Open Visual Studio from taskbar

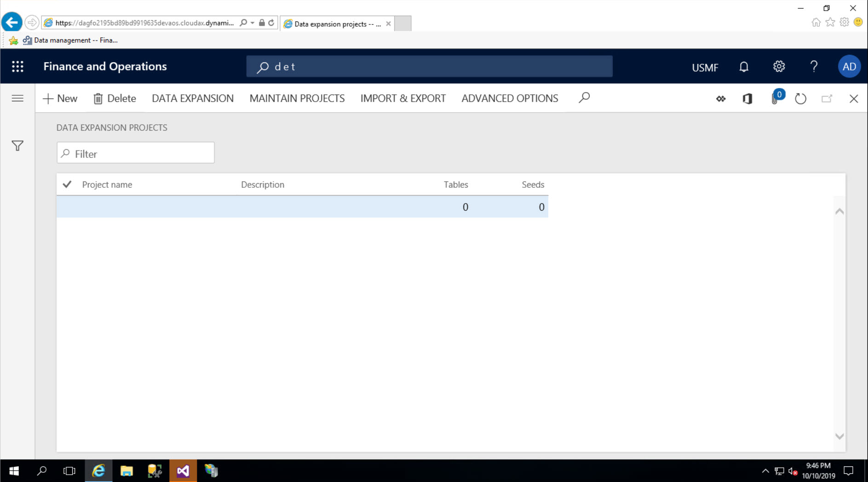pyautogui.click(x=183, y=471)
